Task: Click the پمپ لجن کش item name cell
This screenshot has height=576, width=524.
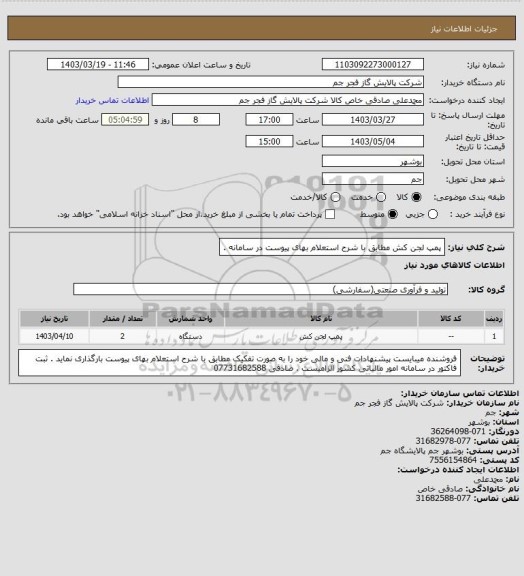Action: [x=321, y=336]
